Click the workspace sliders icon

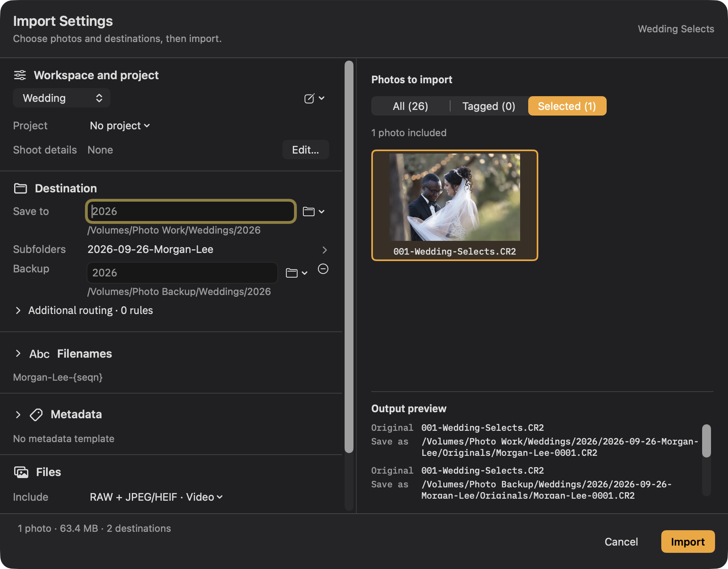pyautogui.click(x=20, y=75)
